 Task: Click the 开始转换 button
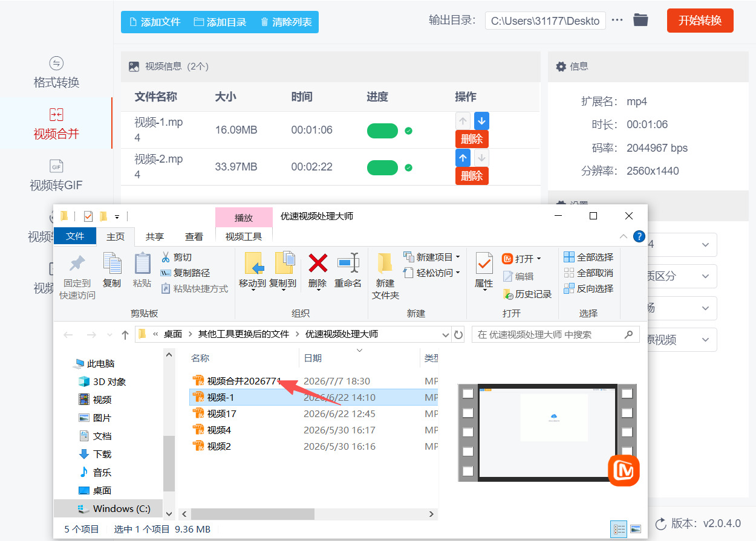(x=700, y=21)
